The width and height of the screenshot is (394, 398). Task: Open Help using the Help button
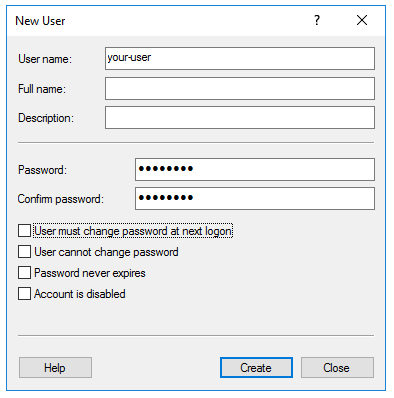[x=55, y=368]
